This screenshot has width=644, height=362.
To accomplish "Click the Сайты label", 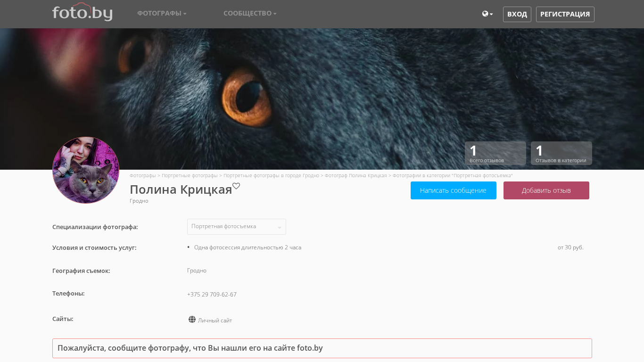I will tap(63, 319).
